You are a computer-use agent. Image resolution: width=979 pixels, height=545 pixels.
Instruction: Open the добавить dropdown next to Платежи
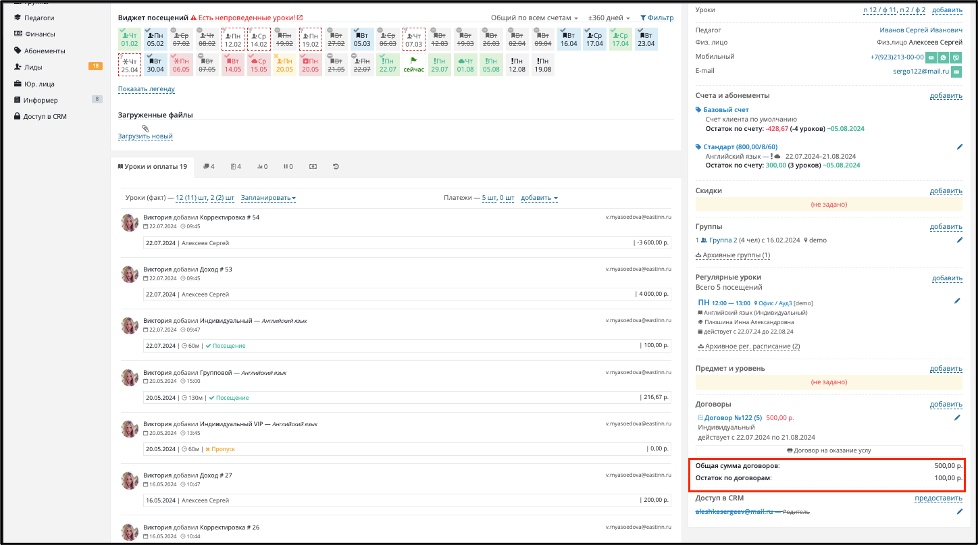[539, 198]
